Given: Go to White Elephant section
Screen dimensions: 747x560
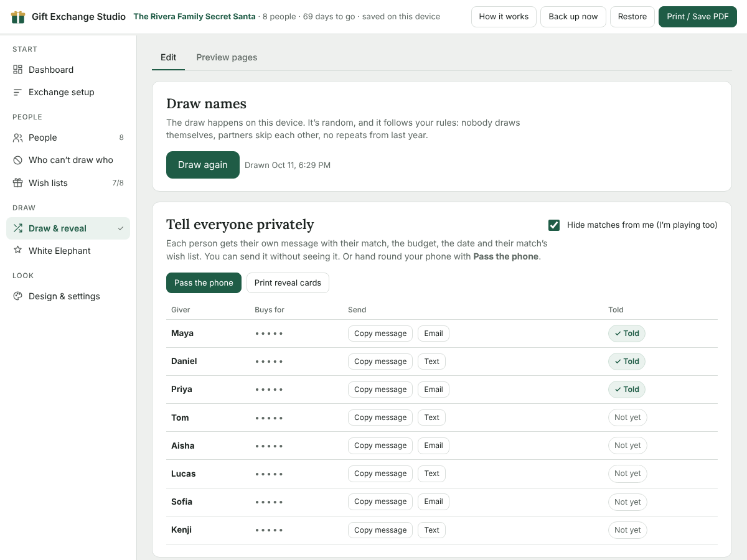Looking at the screenshot, I should (68, 251).
